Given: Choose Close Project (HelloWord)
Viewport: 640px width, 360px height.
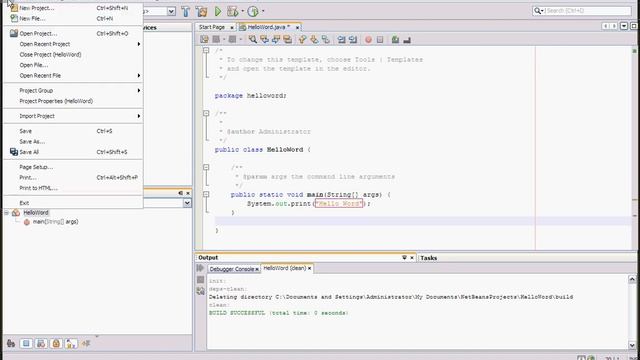Looking at the screenshot, I should [x=73, y=55].
